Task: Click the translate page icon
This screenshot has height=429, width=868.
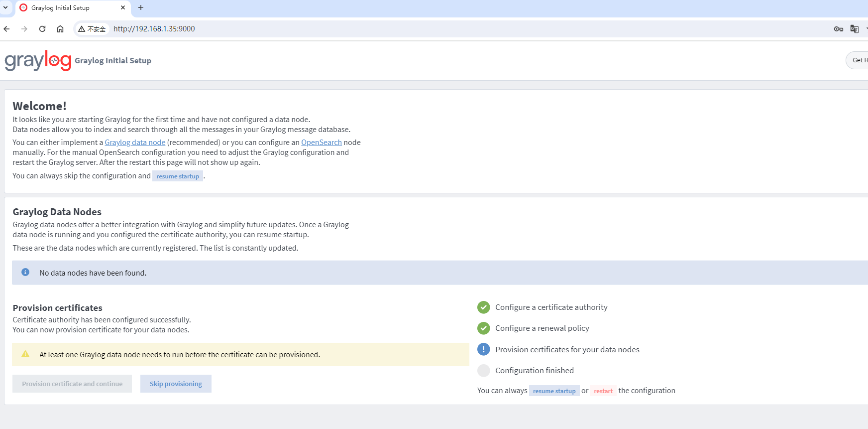Action: pos(855,29)
